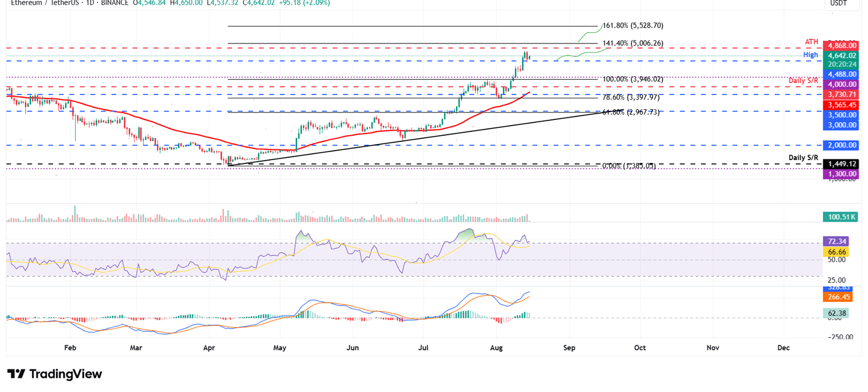This screenshot has height=392, width=868.
Task: Select the High price tag 4,642.02
Action: tap(841, 55)
